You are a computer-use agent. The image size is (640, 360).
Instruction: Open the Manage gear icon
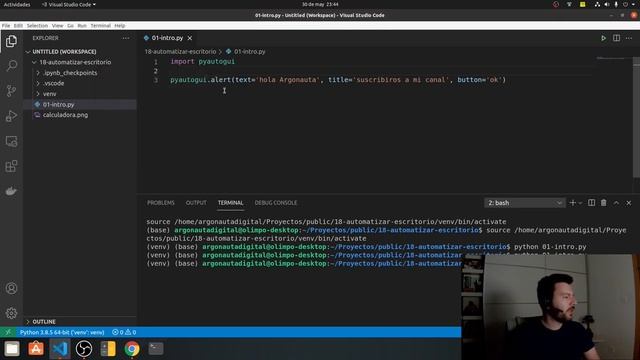tap(11, 313)
